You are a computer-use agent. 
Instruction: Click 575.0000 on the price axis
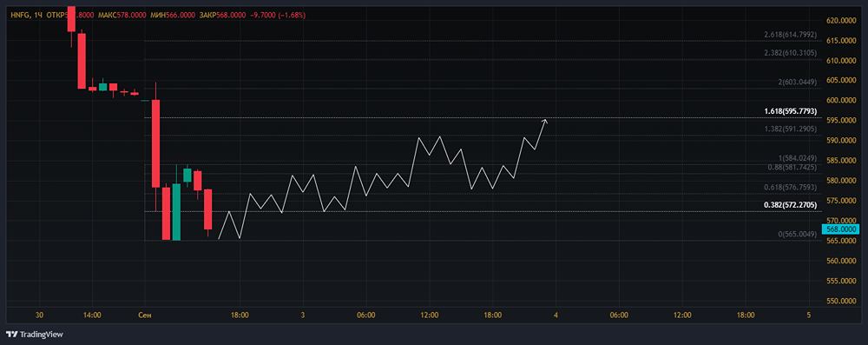(841, 201)
